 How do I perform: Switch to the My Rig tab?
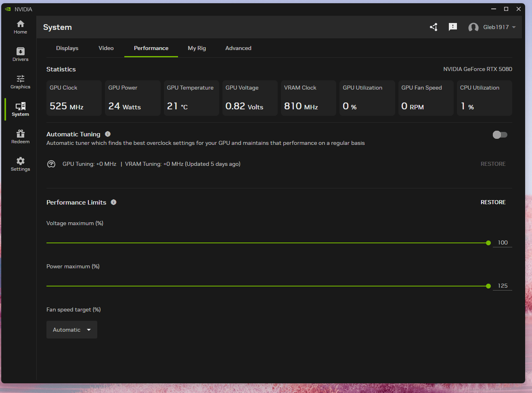(197, 48)
